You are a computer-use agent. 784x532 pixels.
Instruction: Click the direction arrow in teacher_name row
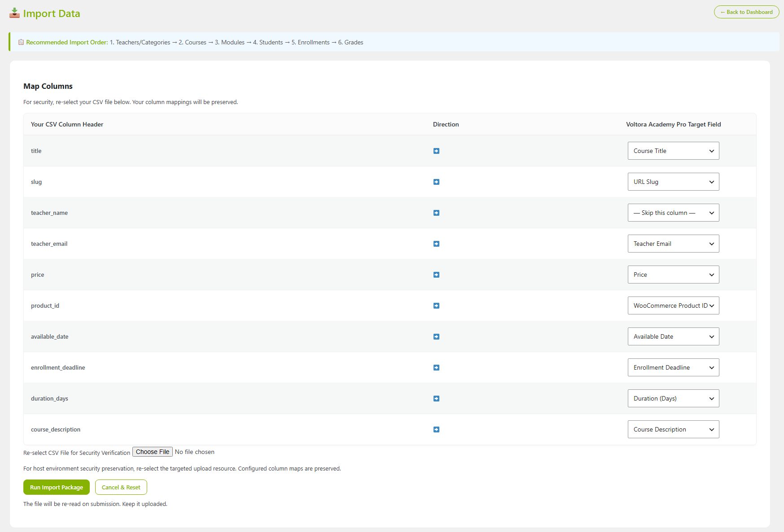tap(436, 213)
